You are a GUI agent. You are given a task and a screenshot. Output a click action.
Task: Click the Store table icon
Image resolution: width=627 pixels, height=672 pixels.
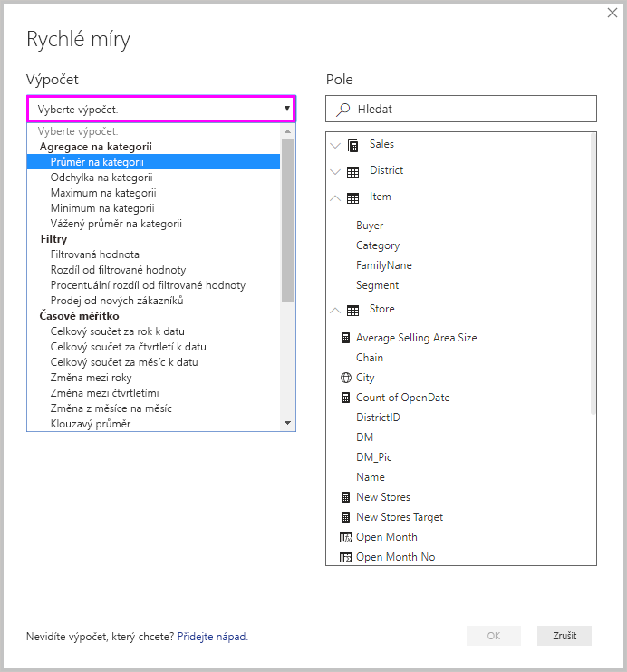[x=353, y=311]
